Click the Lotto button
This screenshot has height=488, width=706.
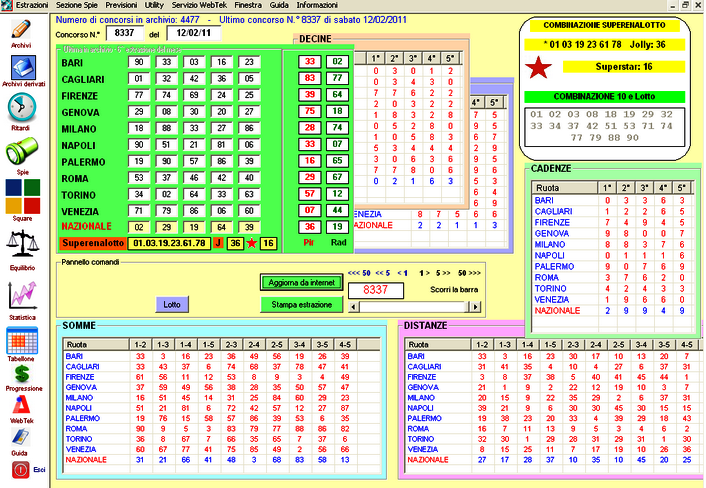point(172,305)
